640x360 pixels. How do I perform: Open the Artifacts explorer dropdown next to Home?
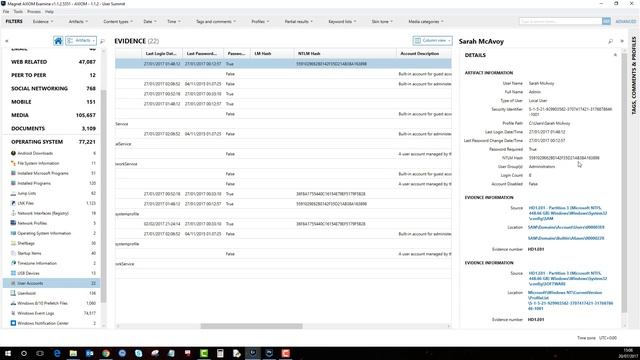pyautogui.click(x=81, y=41)
